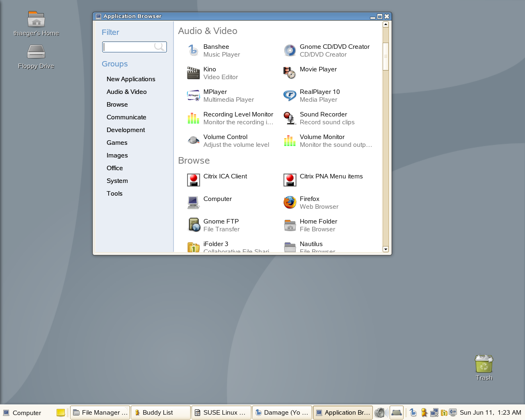Launch RealPlayer 10 icon
Screen dimensions: 525x420
point(290,96)
